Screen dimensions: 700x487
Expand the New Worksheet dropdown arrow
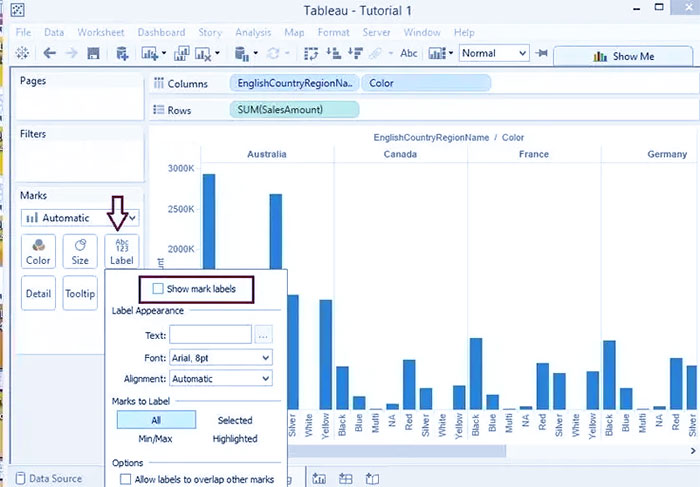tap(164, 53)
